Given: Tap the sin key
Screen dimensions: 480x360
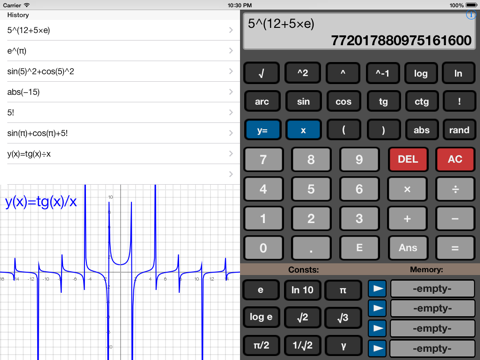Looking at the screenshot, I should click(x=303, y=101).
